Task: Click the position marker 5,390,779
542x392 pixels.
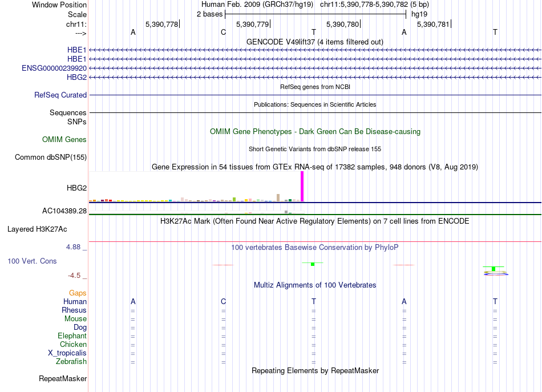Action: coord(252,24)
